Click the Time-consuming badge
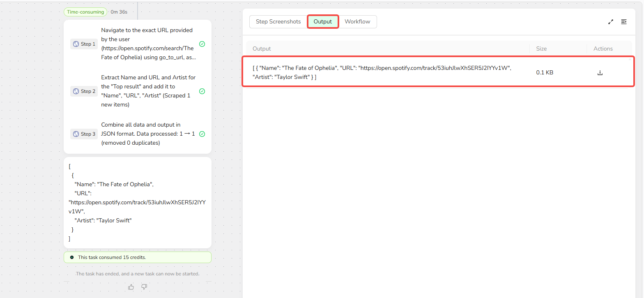The height and width of the screenshot is (298, 644). (85, 12)
